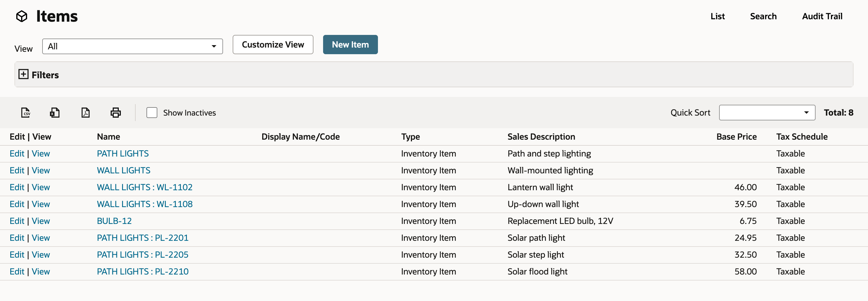Edit the PATH LIGHTS parent item
This screenshot has height=301, width=868.
pyautogui.click(x=17, y=154)
